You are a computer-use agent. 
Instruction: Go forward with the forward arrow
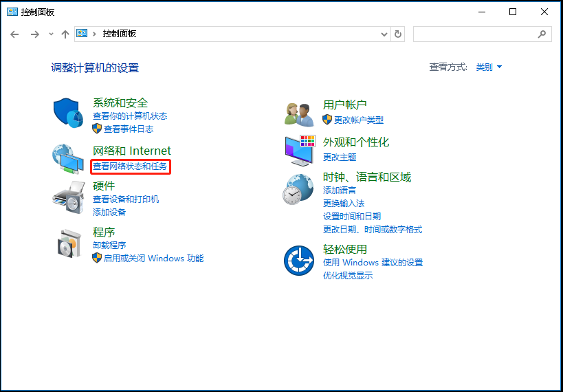(35, 34)
